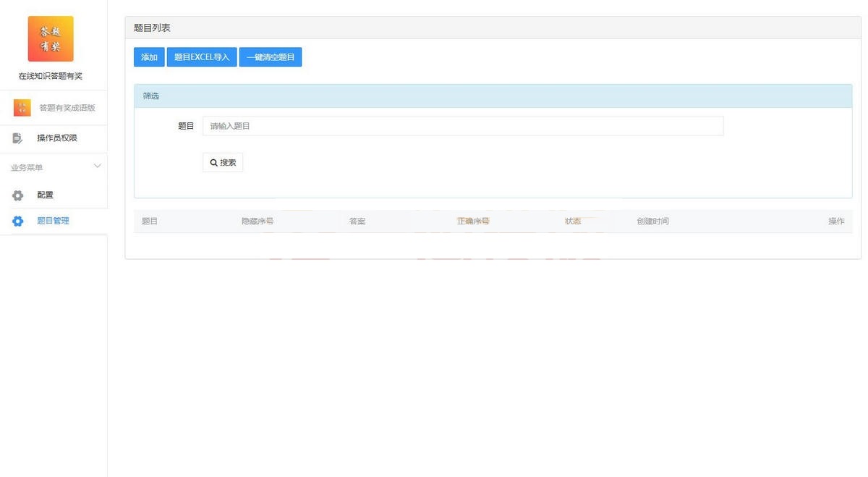
Task: Click the small 答题有奖成语版 module icon
Action: 22,108
